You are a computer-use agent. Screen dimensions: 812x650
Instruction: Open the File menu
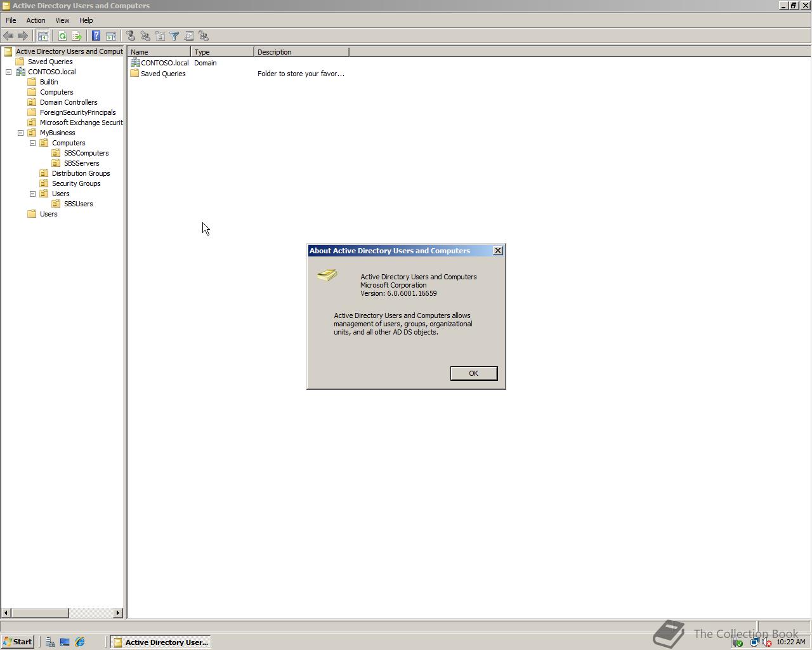[11, 20]
